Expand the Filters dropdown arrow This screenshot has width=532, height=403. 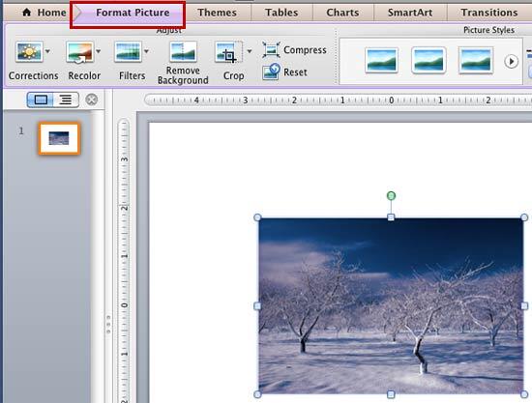coord(147,51)
